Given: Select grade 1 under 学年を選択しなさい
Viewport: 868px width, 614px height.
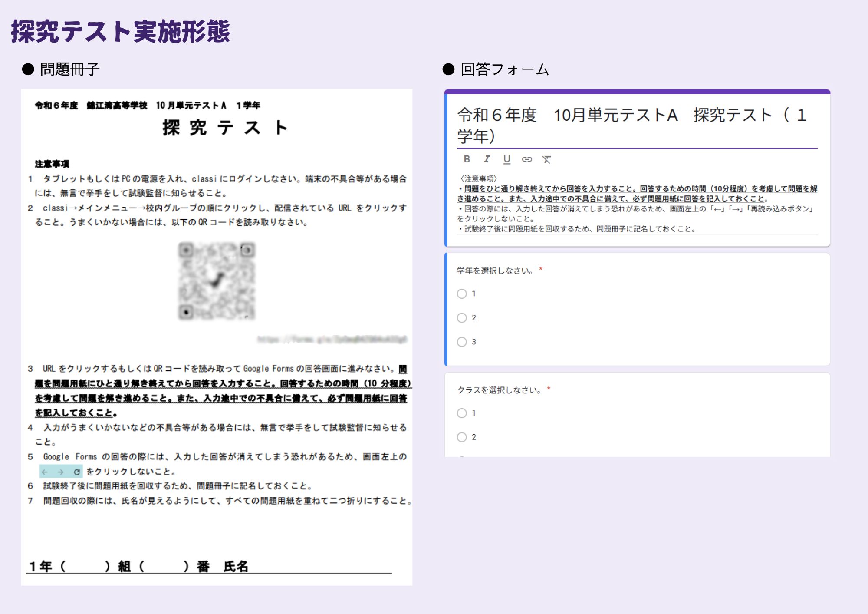Looking at the screenshot, I should pyautogui.click(x=462, y=294).
